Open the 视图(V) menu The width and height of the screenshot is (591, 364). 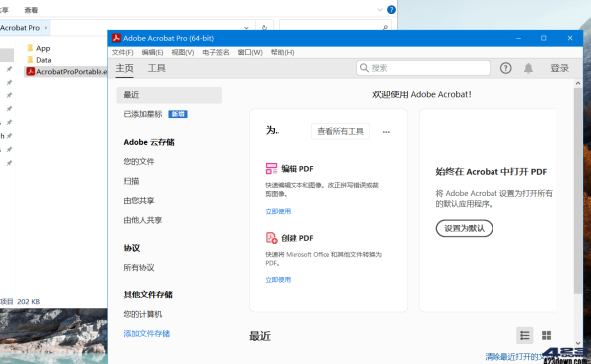point(183,52)
